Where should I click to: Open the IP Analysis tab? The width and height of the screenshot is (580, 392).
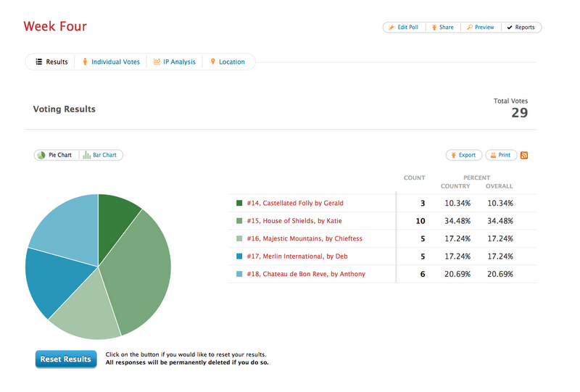(x=175, y=62)
